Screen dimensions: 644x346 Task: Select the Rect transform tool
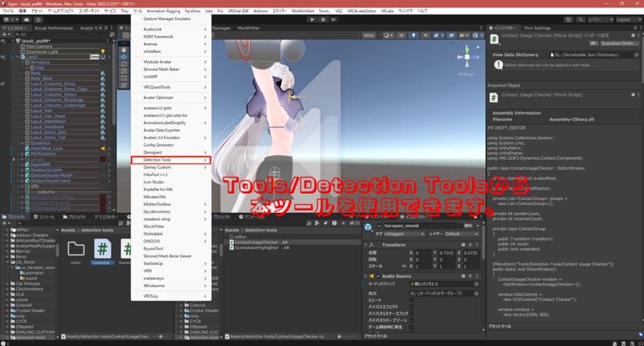[123, 77]
